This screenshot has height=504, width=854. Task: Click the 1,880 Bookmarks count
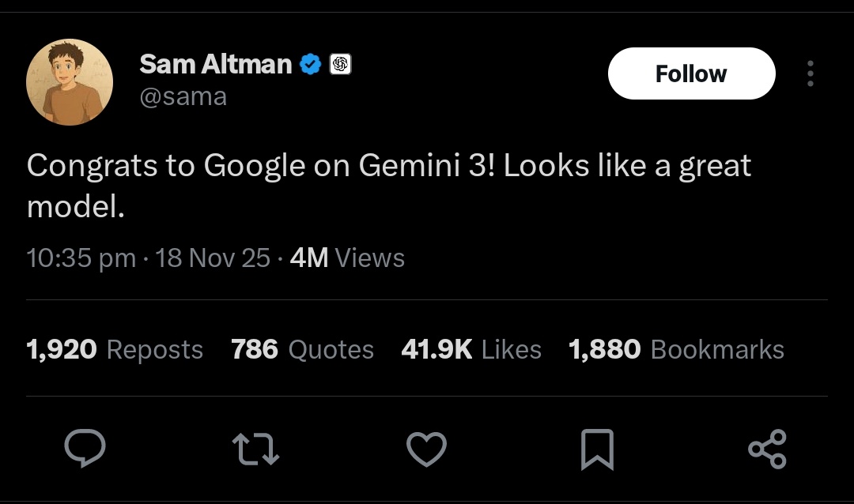point(676,349)
